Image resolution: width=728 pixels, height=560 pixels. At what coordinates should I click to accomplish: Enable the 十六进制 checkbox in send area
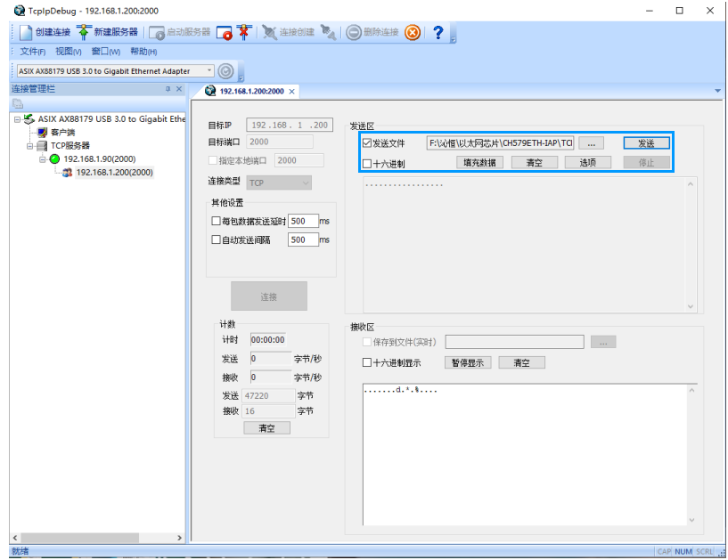(367, 164)
